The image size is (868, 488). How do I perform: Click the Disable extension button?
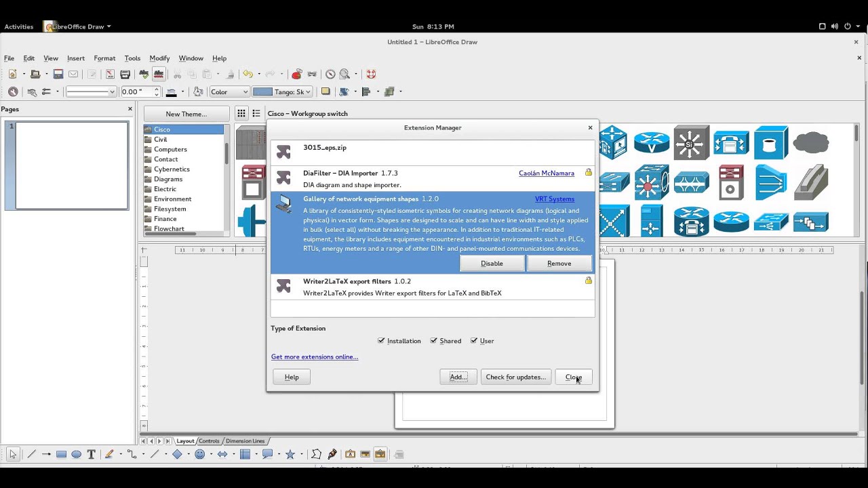(x=492, y=264)
